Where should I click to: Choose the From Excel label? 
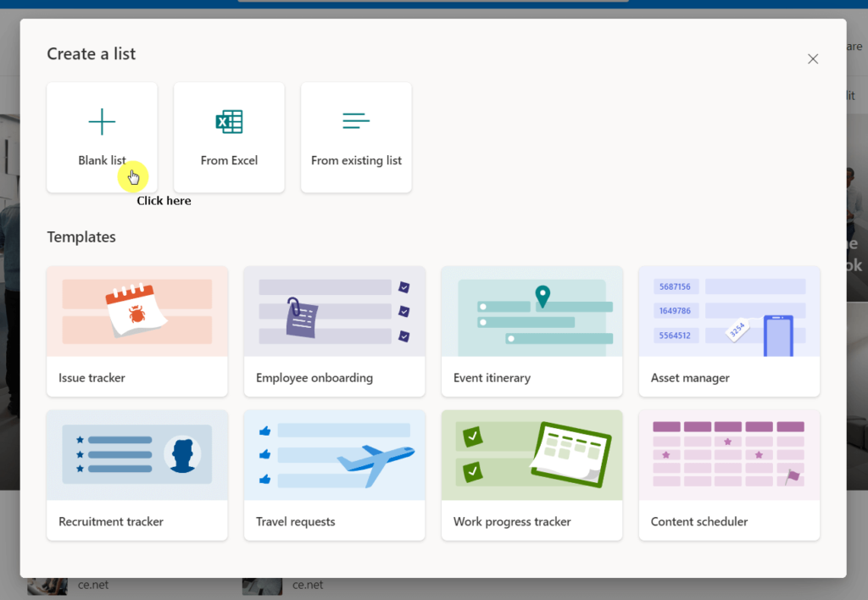[229, 160]
